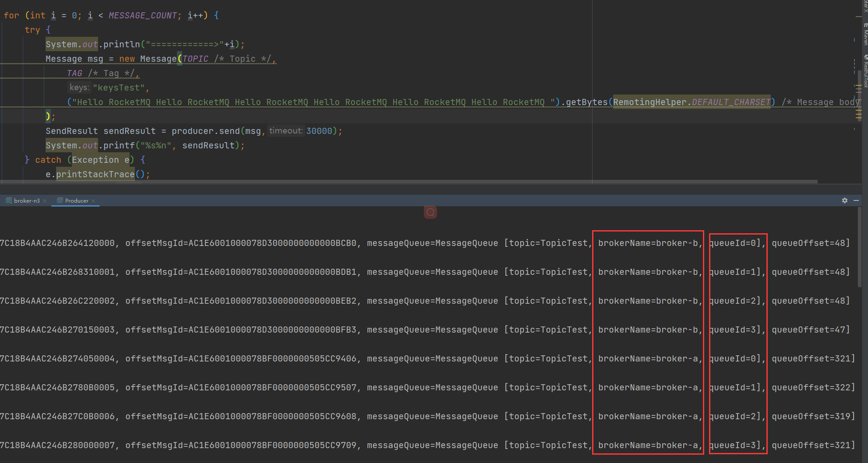The image size is (868, 463).
Task: Place cursor on MESSAGE_COUNT constant
Action: click(142, 15)
